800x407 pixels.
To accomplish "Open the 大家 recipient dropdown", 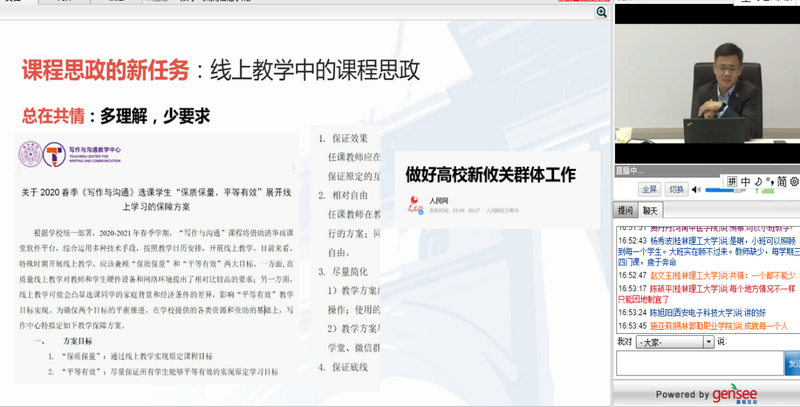I will (x=675, y=343).
